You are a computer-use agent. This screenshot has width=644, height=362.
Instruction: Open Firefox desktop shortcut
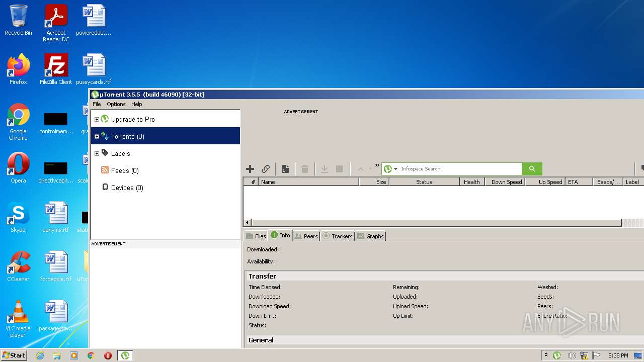pos(18,69)
